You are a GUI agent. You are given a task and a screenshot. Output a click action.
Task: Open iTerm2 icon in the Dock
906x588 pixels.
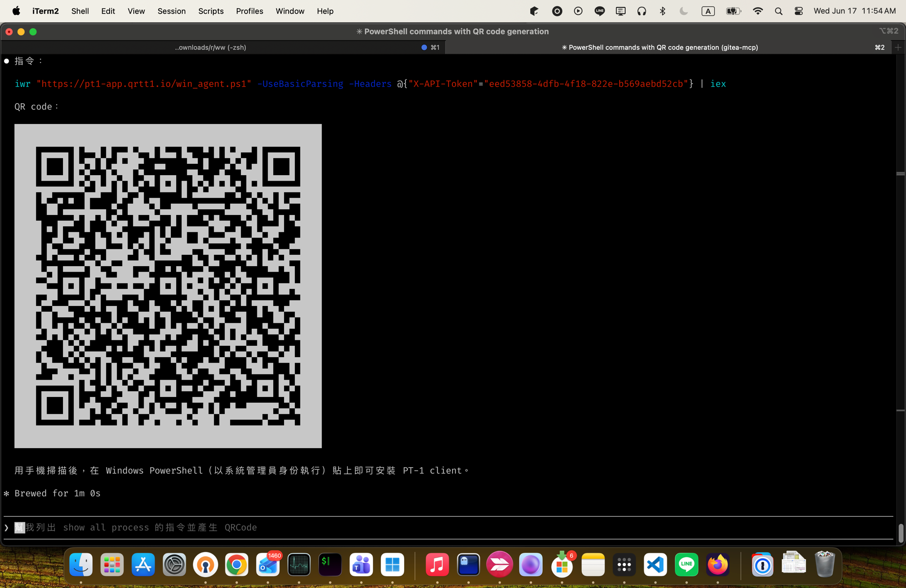[330, 564]
